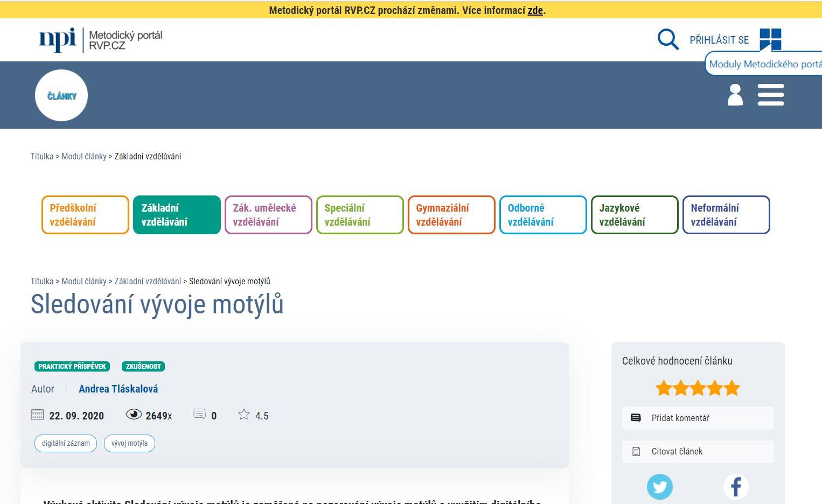
Task: Click the zde link in the banner
Action: (535, 10)
